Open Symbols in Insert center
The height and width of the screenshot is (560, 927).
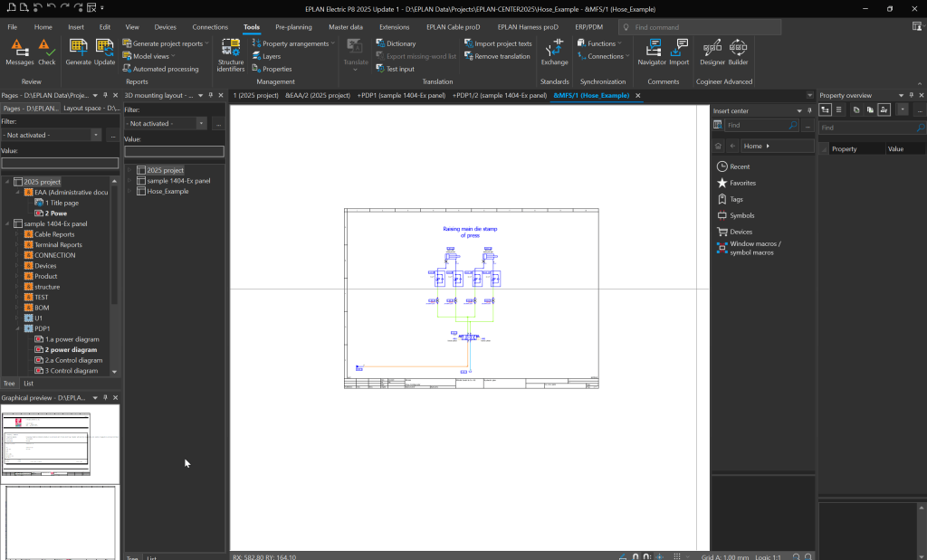[x=735, y=215]
